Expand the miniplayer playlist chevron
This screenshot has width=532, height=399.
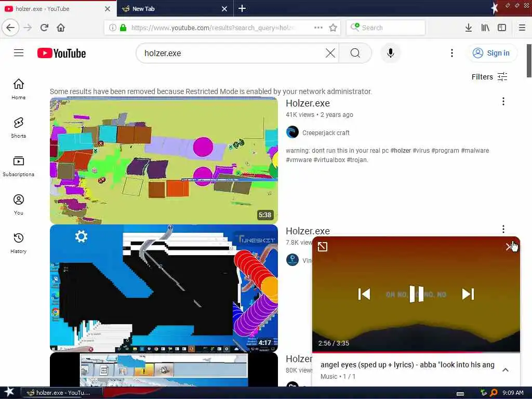pos(505,370)
